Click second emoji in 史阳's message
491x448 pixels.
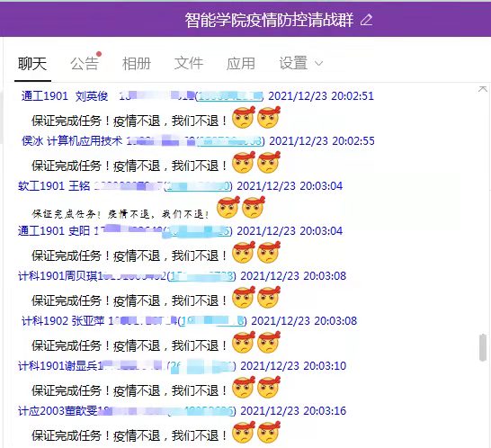point(269,252)
